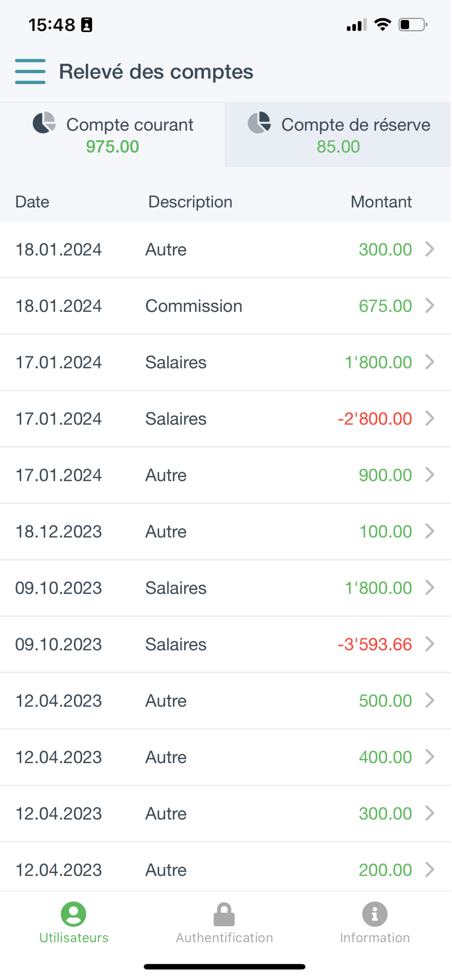The image size is (452, 980).
Task: Click the Compte courant pie chart icon
Action: coord(44,123)
